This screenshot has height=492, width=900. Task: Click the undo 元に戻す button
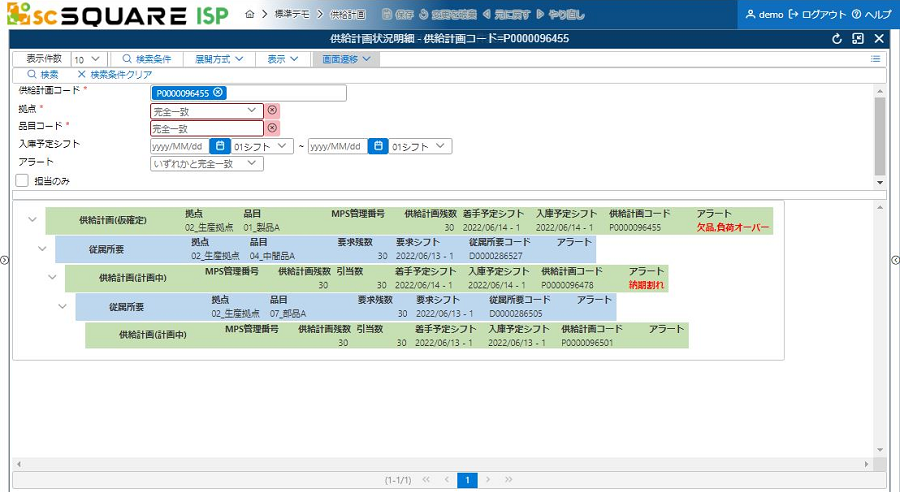point(506,14)
